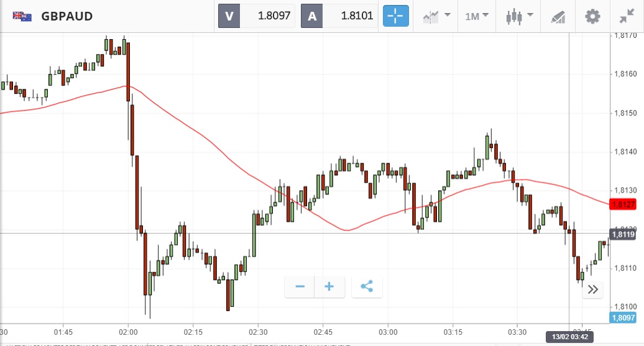Click the GBPAUD flag icon

click(x=22, y=16)
